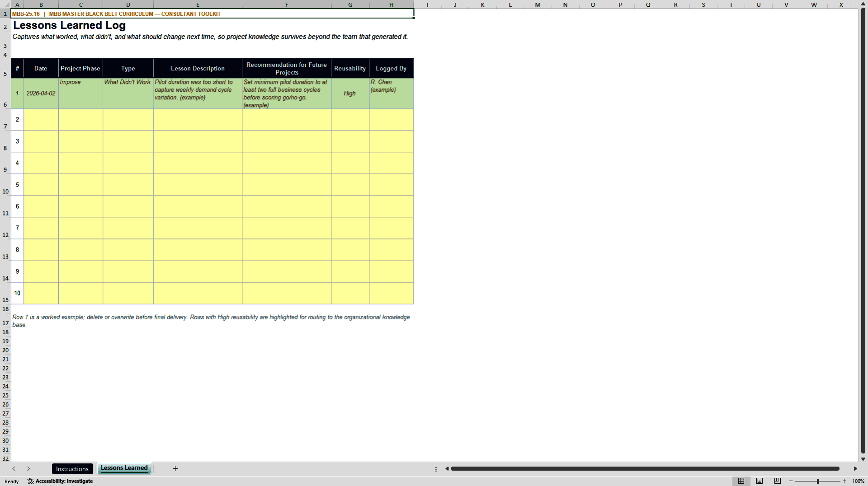Screen dimensions: 868x486
Task: Select column E header
Action: coord(198,5)
